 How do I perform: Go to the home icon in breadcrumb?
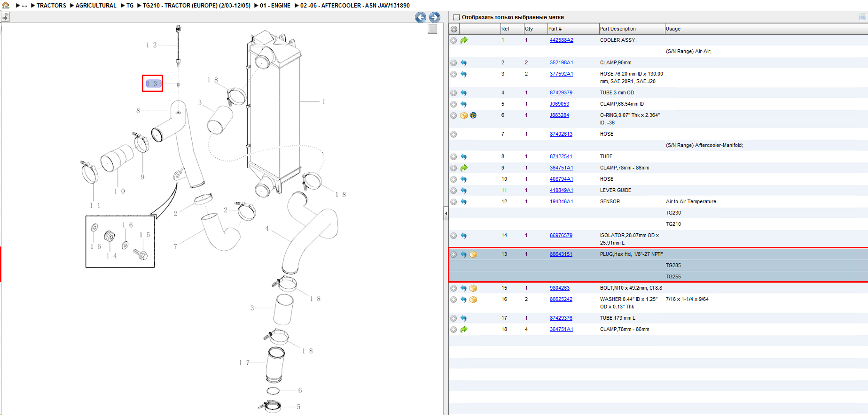click(6, 5)
